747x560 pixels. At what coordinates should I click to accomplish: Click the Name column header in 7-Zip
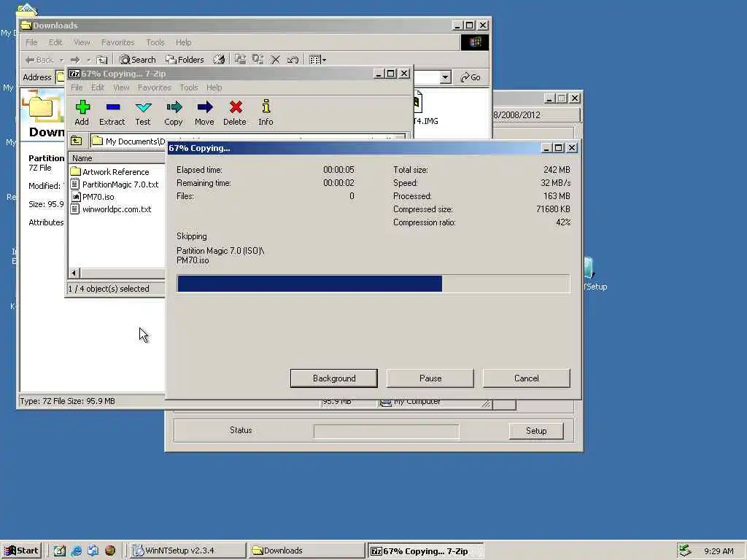117,158
